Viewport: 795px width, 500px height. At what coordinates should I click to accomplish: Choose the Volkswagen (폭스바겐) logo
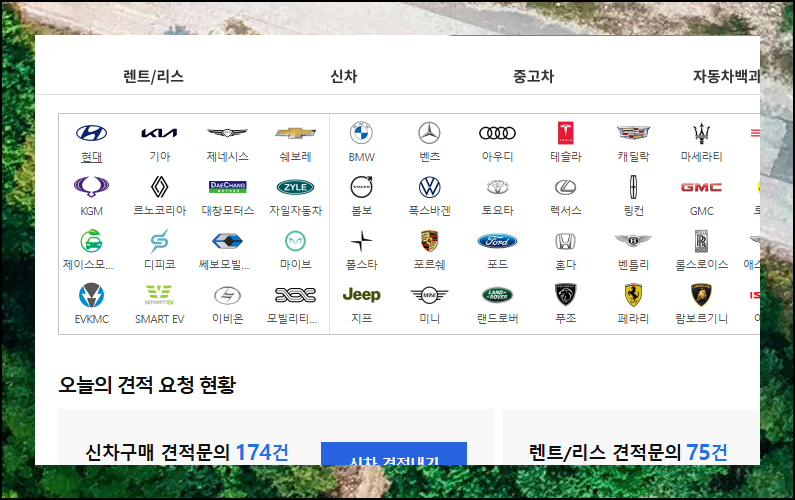tap(429, 187)
